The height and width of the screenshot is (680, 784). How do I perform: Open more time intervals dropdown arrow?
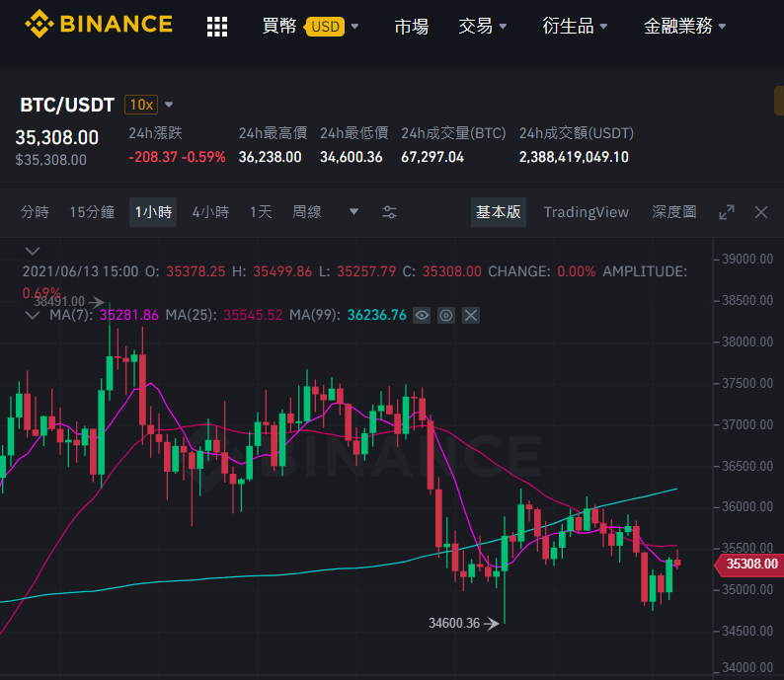coord(353,212)
